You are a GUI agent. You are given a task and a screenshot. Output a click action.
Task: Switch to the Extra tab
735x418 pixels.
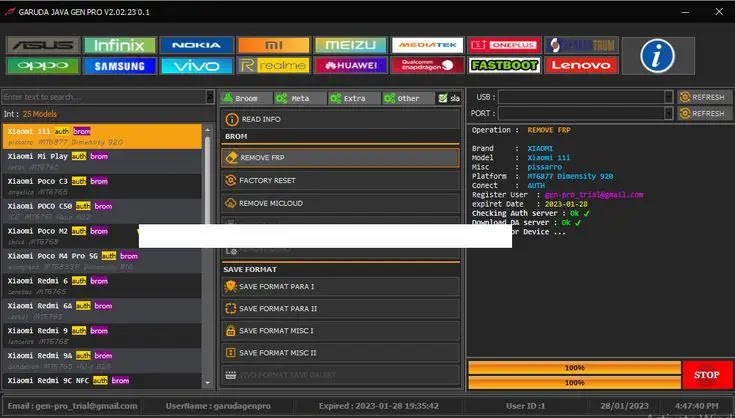[x=354, y=98]
